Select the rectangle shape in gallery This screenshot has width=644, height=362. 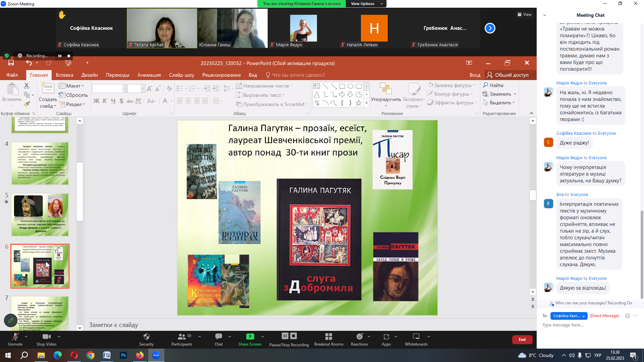(342, 86)
